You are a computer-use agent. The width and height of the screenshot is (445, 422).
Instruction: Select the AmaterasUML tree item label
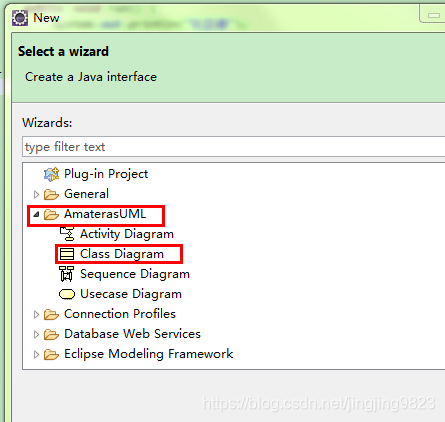(105, 214)
